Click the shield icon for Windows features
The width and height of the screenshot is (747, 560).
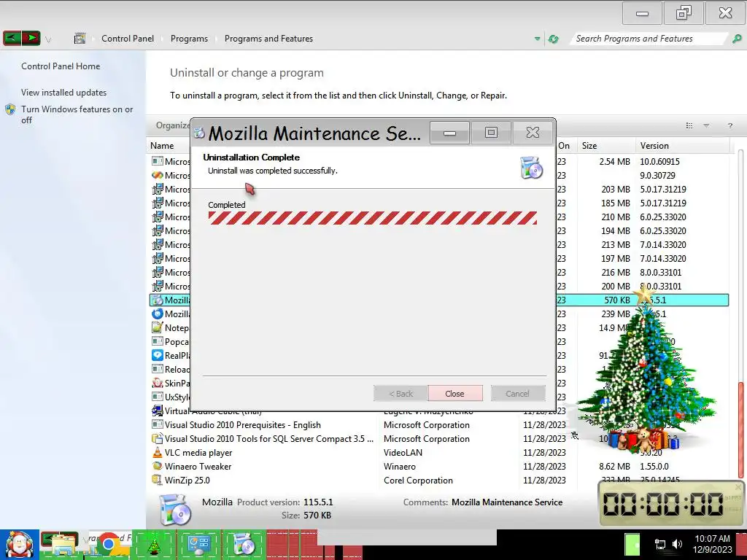point(10,109)
